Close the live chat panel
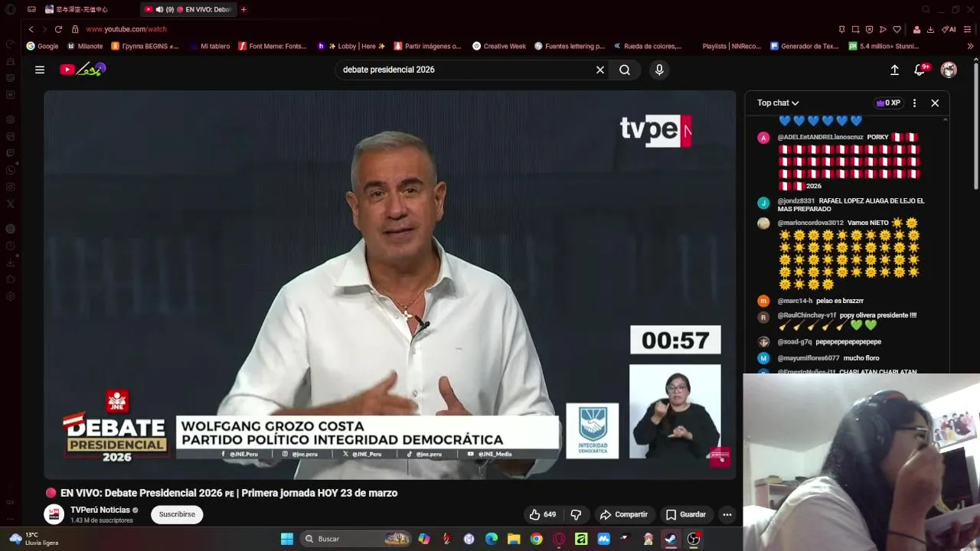980x551 pixels. [x=935, y=103]
